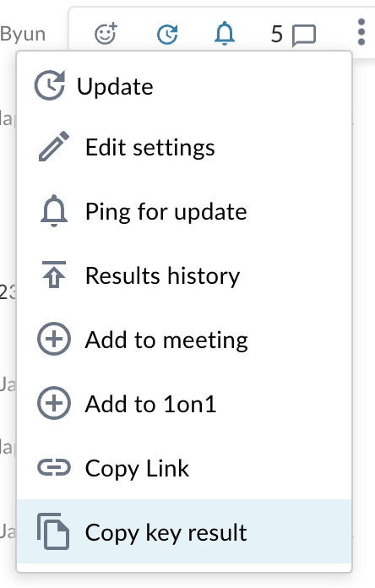Screen dimensions: 375x588
Task: Click the add reaction smiley icon
Action: pos(106,34)
